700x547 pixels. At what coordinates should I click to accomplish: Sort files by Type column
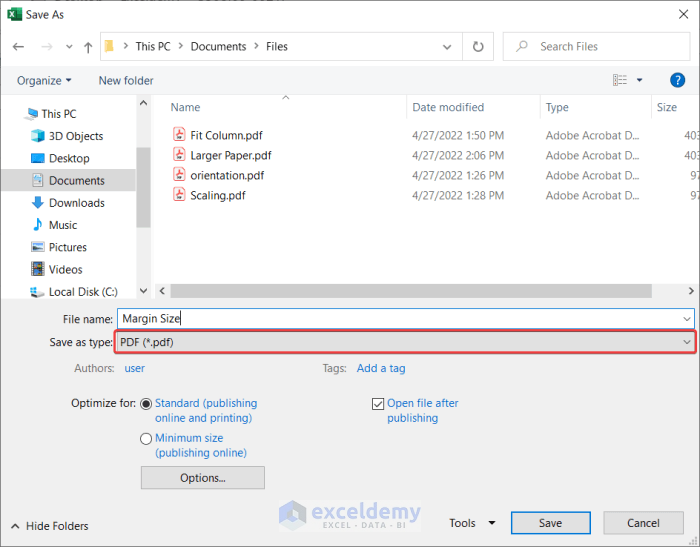(x=557, y=107)
